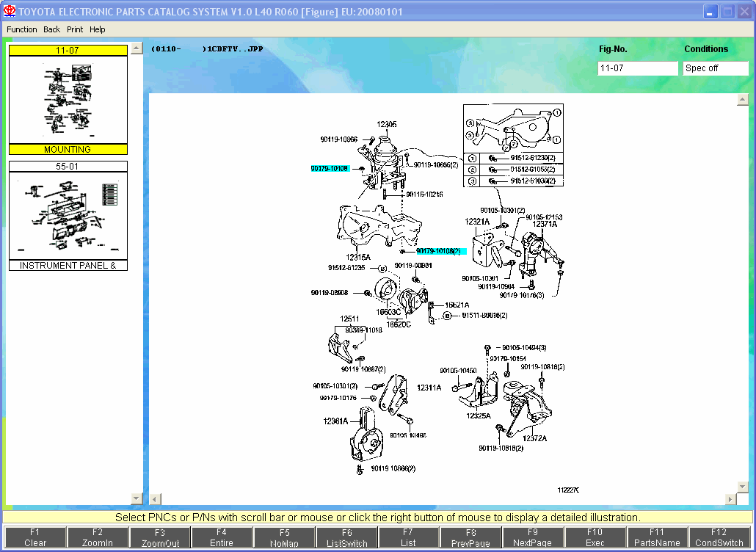
Task: Go to previous page with F8
Action: [x=470, y=537]
